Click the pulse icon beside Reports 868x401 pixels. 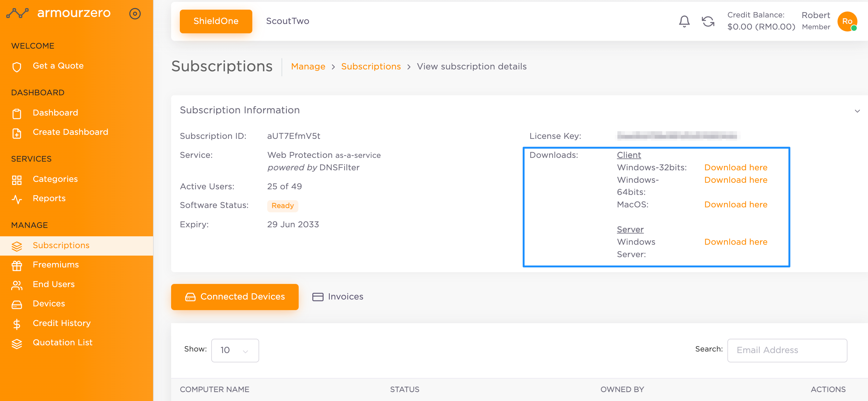[x=16, y=199]
